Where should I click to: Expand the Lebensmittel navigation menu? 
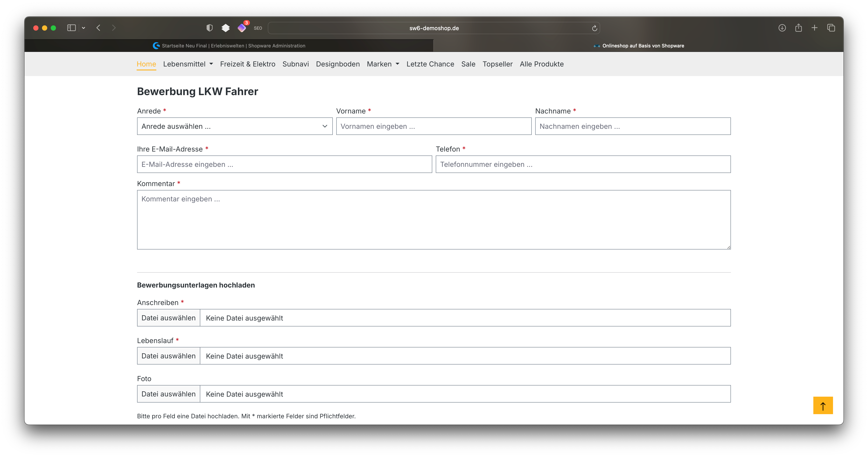[188, 64]
